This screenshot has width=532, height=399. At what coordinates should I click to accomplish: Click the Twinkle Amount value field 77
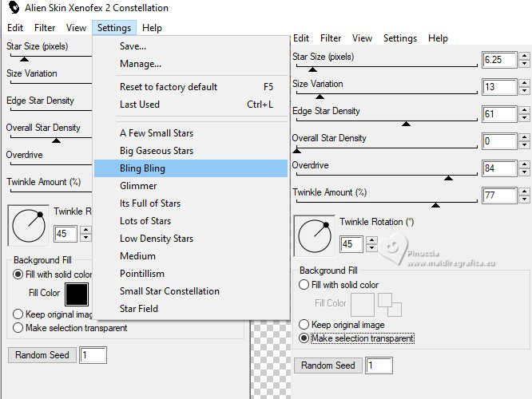coord(499,196)
